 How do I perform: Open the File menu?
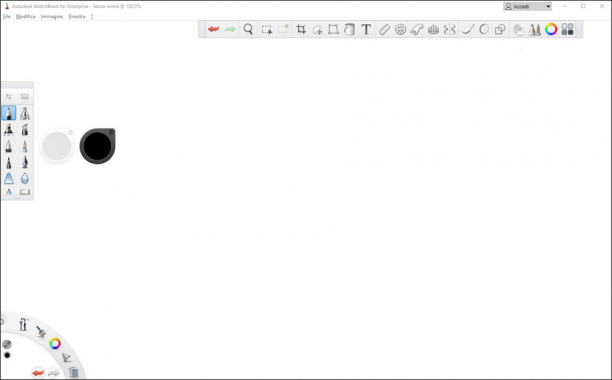tap(7, 16)
